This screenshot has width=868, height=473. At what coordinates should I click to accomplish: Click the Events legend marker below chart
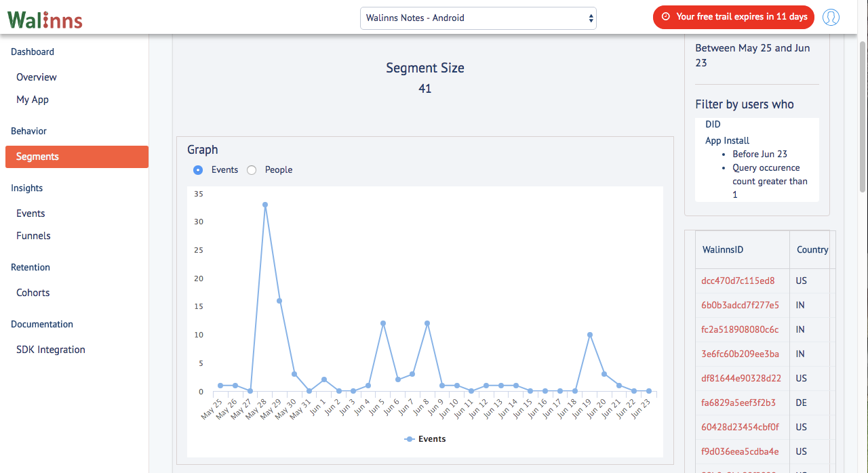(409, 439)
